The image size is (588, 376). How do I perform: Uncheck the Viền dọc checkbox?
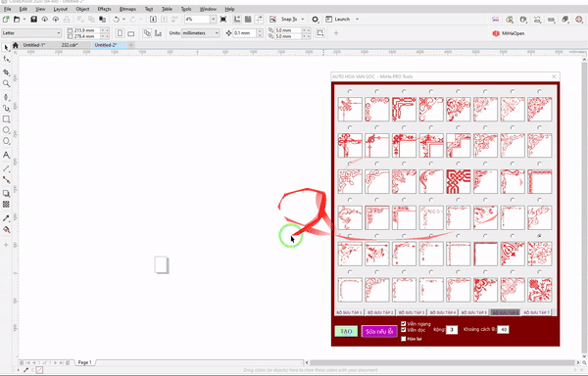(x=404, y=330)
